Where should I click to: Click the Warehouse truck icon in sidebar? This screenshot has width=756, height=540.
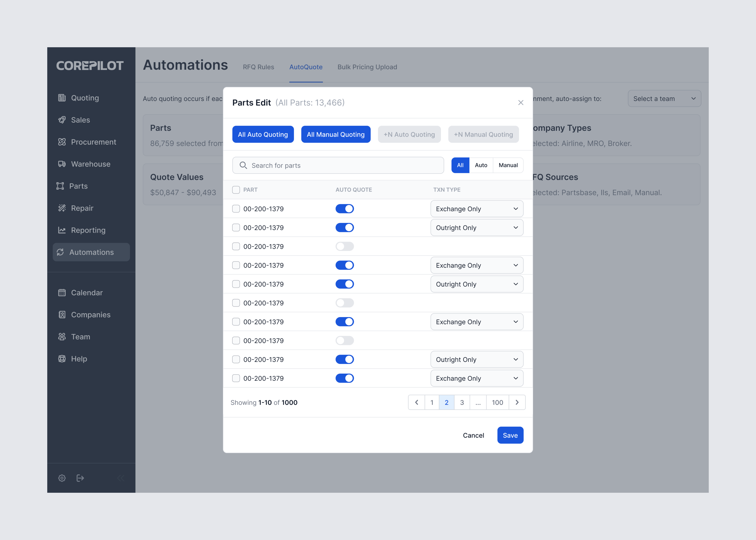click(x=62, y=164)
